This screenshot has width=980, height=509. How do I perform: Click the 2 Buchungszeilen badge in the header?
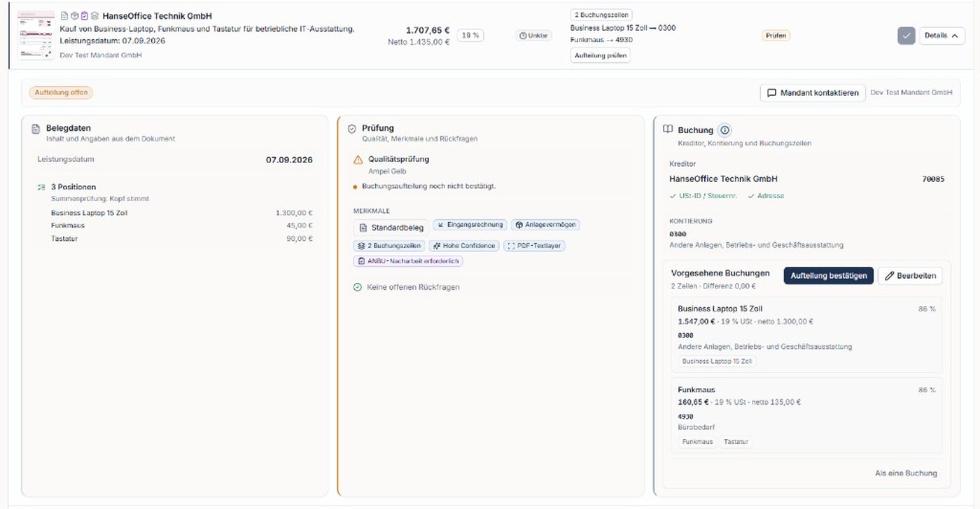click(x=601, y=15)
